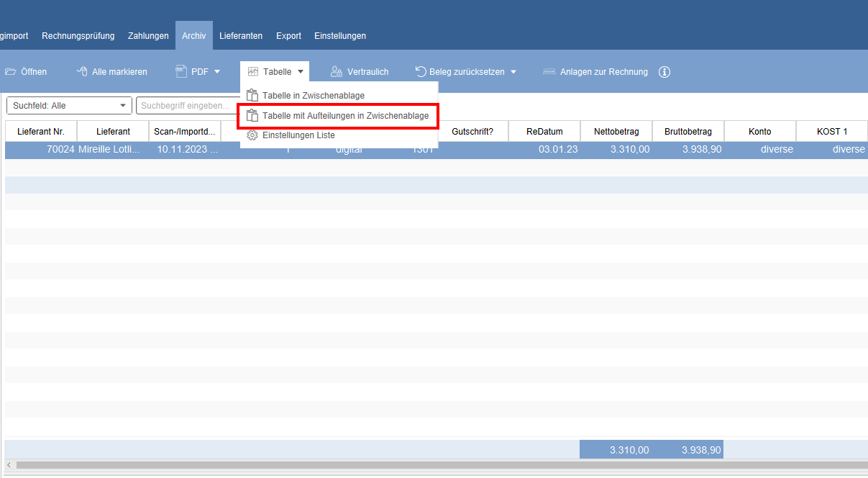Click the 10.11.2023 import date cell

pos(185,150)
